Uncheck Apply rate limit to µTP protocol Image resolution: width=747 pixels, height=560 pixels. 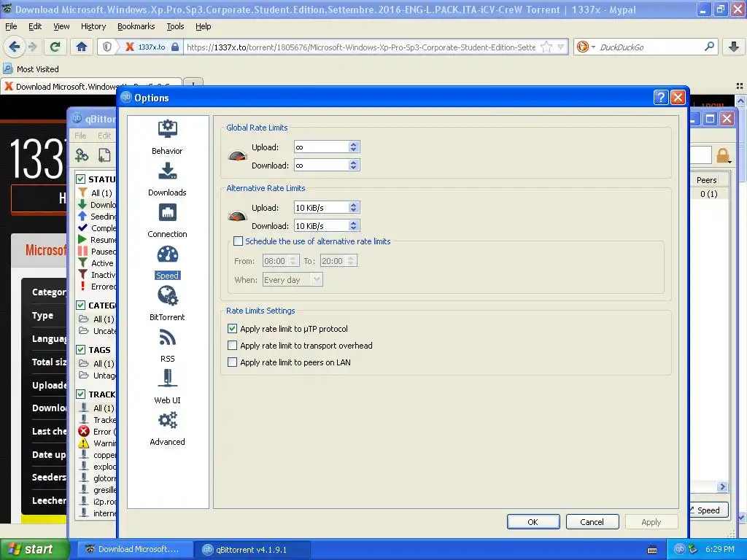[x=232, y=329]
